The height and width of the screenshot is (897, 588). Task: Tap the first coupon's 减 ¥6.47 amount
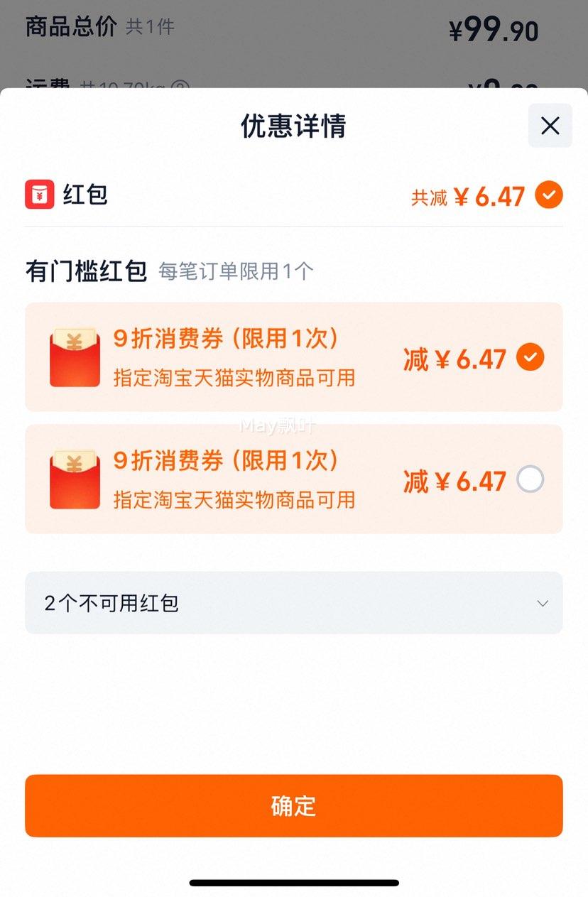(x=454, y=359)
